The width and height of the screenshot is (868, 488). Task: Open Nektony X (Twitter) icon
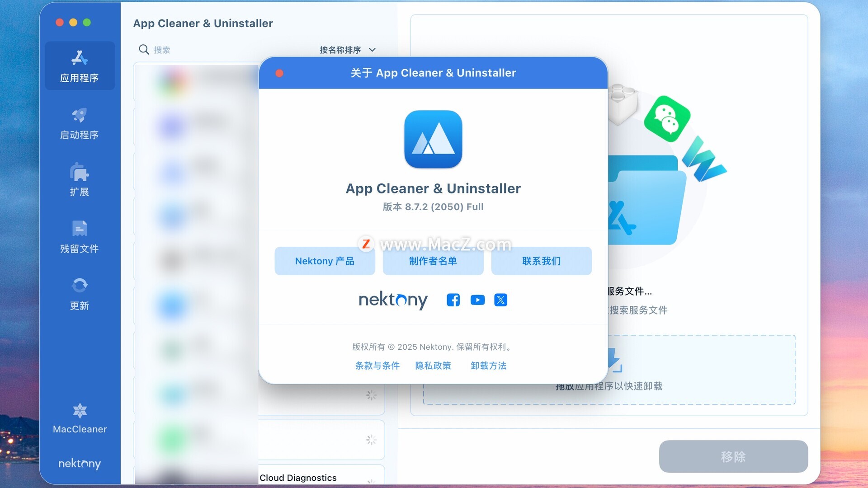pos(500,300)
